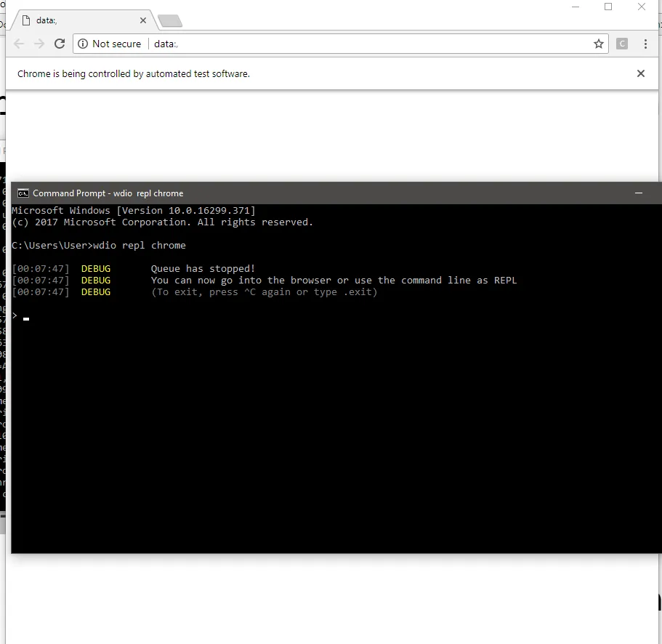Click the 'You can now go into the browser' line
662x644 pixels.
[x=334, y=281]
